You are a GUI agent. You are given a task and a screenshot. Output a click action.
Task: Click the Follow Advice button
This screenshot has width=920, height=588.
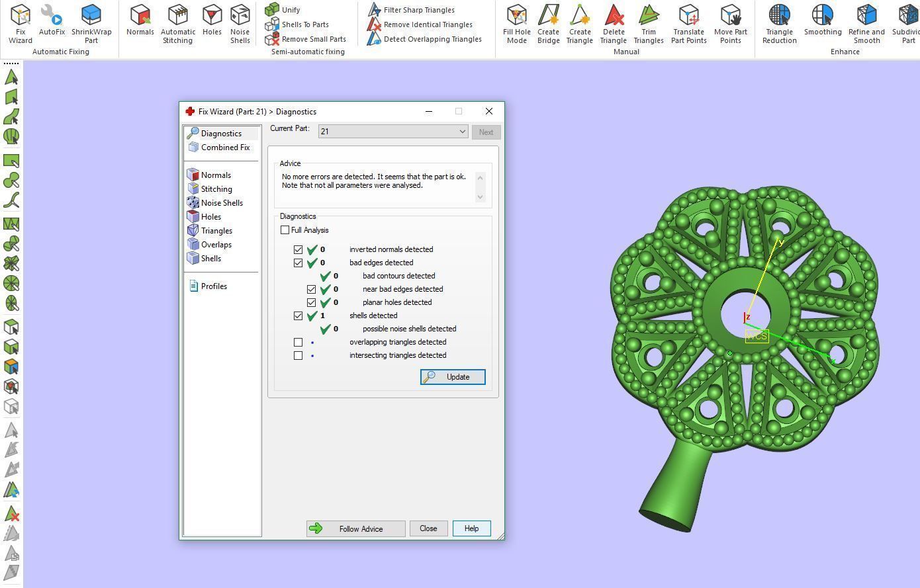click(x=355, y=528)
